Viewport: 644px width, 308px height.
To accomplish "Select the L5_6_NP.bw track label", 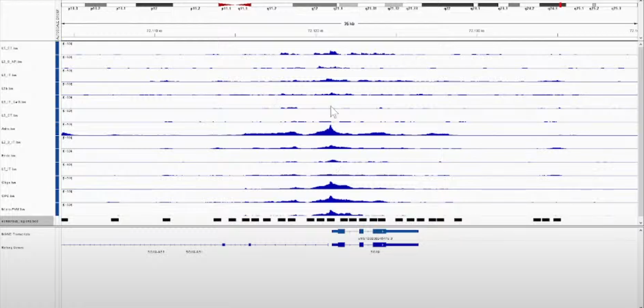I will [x=12, y=61].
